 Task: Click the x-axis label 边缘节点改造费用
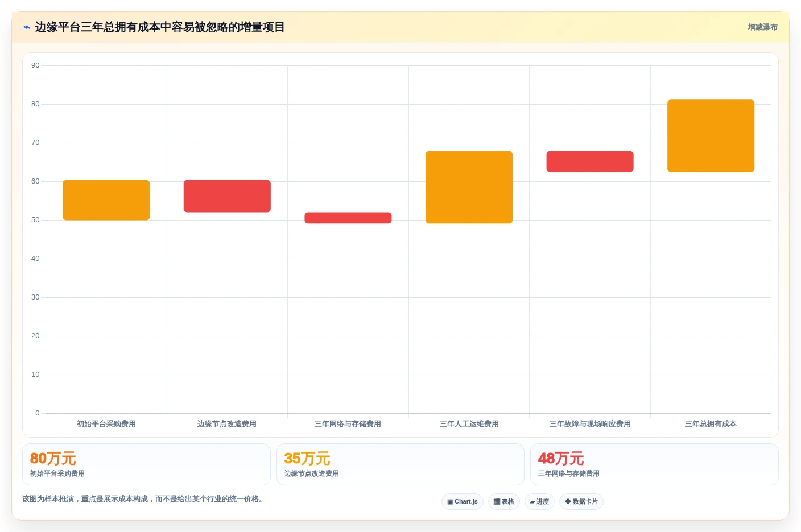227,424
